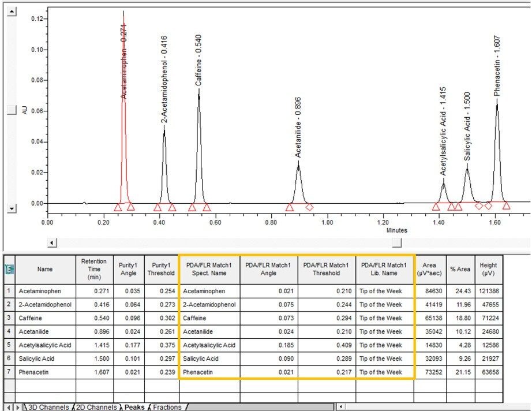Click height value 121386
532x411 pixels.
pos(489,291)
